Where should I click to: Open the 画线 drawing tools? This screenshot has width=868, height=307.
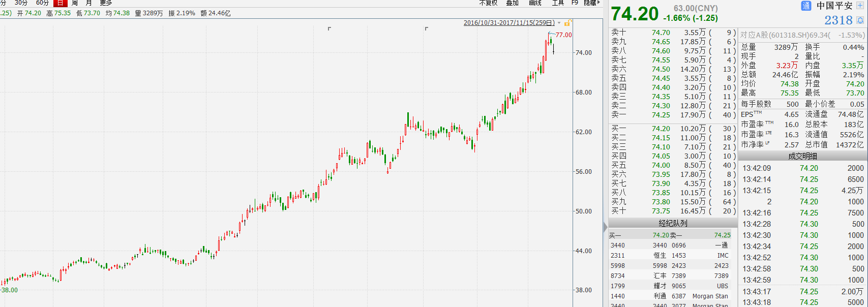pyautogui.click(x=535, y=3)
